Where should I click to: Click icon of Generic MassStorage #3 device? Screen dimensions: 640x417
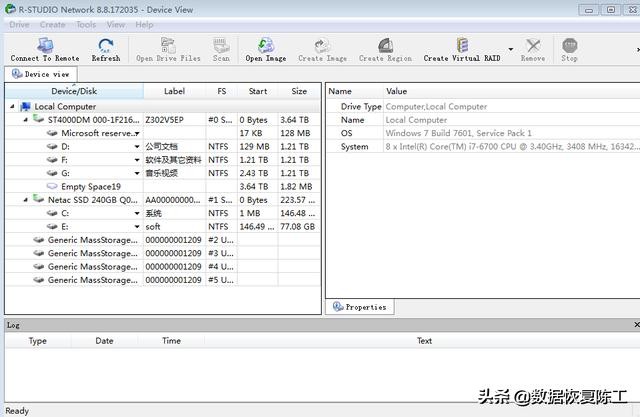point(38,253)
